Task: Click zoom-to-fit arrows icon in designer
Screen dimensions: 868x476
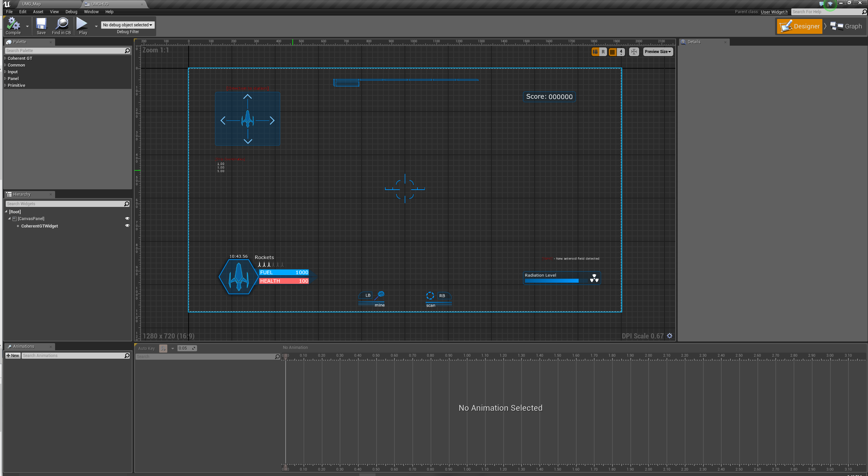Action: (634, 52)
